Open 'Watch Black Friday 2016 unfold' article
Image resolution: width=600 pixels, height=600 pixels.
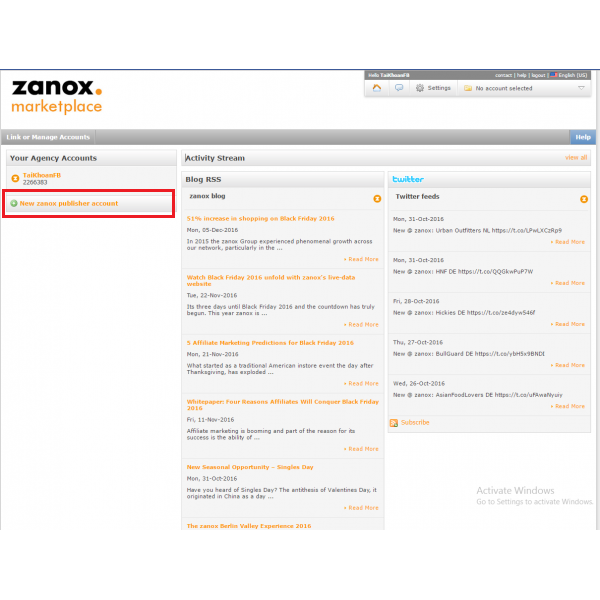pyautogui.click(x=271, y=280)
